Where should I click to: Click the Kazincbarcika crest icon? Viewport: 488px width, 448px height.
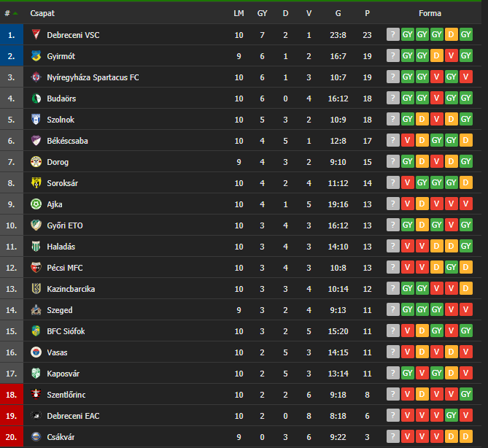pyautogui.click(x=36, y=289)
